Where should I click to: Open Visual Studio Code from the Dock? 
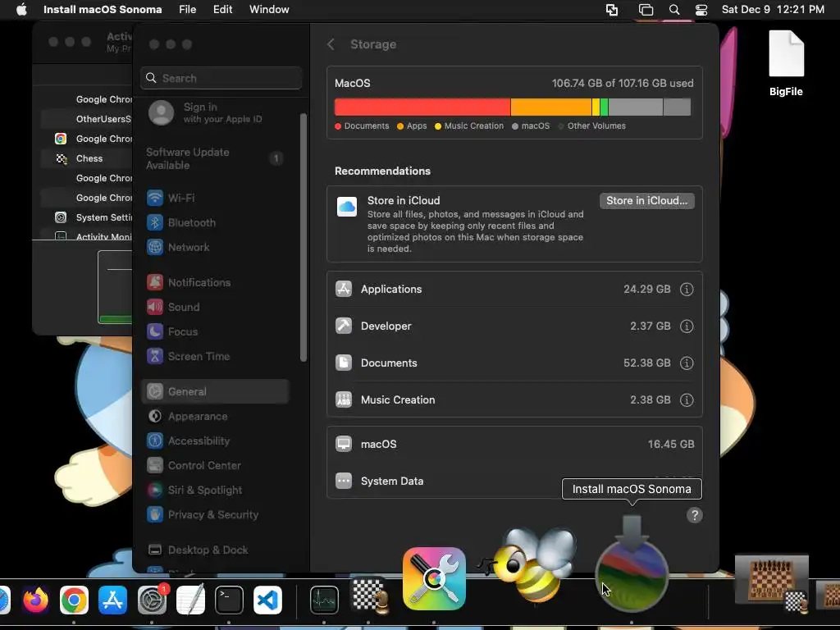point(268,600)
